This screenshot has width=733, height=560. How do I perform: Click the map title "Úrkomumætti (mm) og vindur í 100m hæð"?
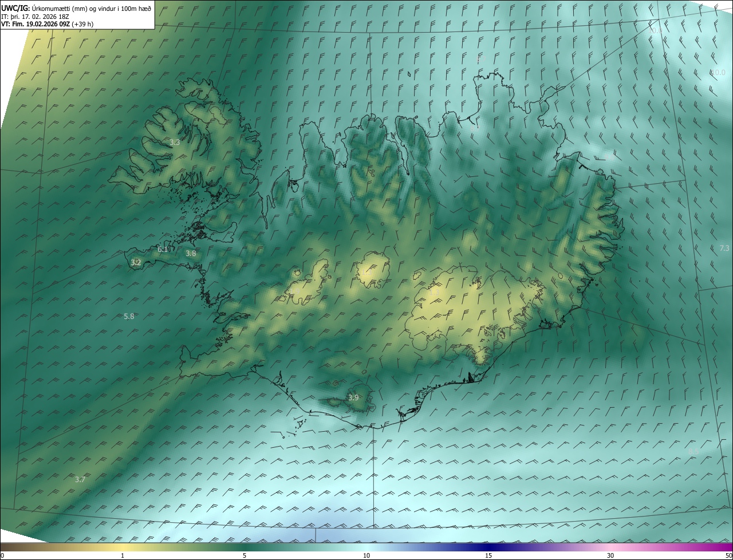91,8
